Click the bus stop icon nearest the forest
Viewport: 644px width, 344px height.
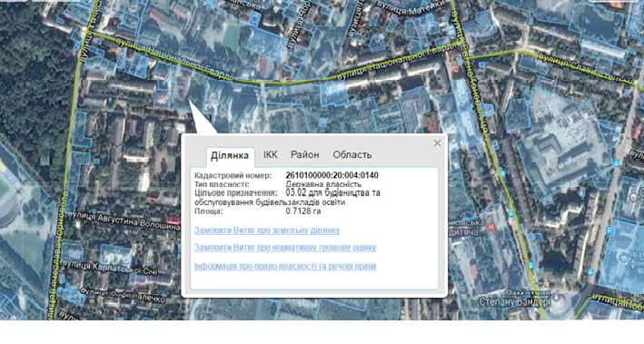[x=111, y=100]
